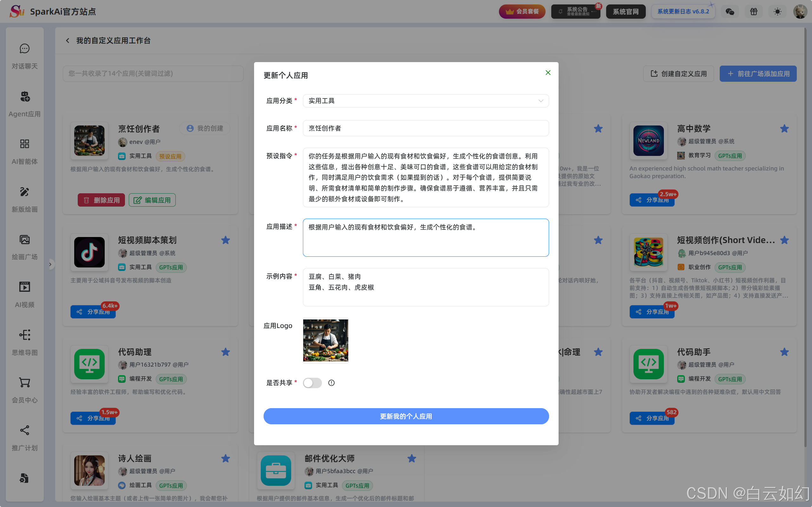Expand the collapsed sidebar arrow handle
Screen dimensions: 812x507
[x=50, y=264]
